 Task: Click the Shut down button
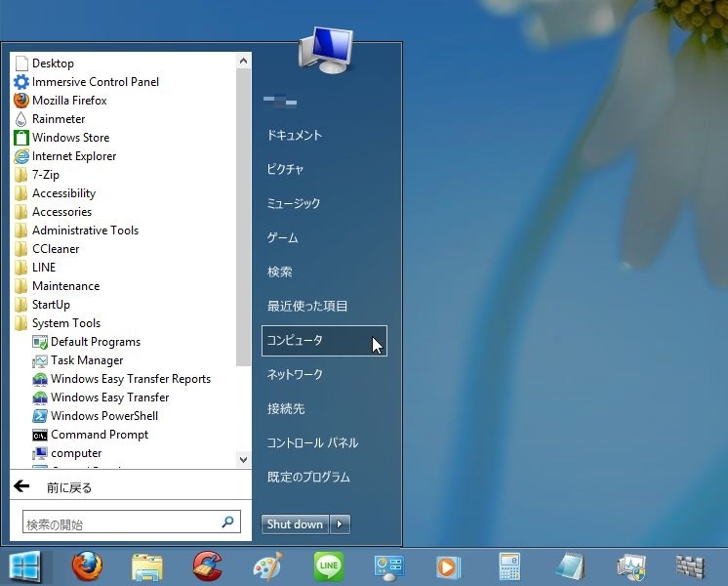click(295, 524)
